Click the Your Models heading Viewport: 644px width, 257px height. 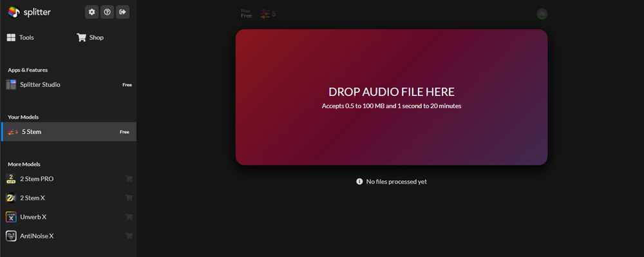(x=23, y=117)
